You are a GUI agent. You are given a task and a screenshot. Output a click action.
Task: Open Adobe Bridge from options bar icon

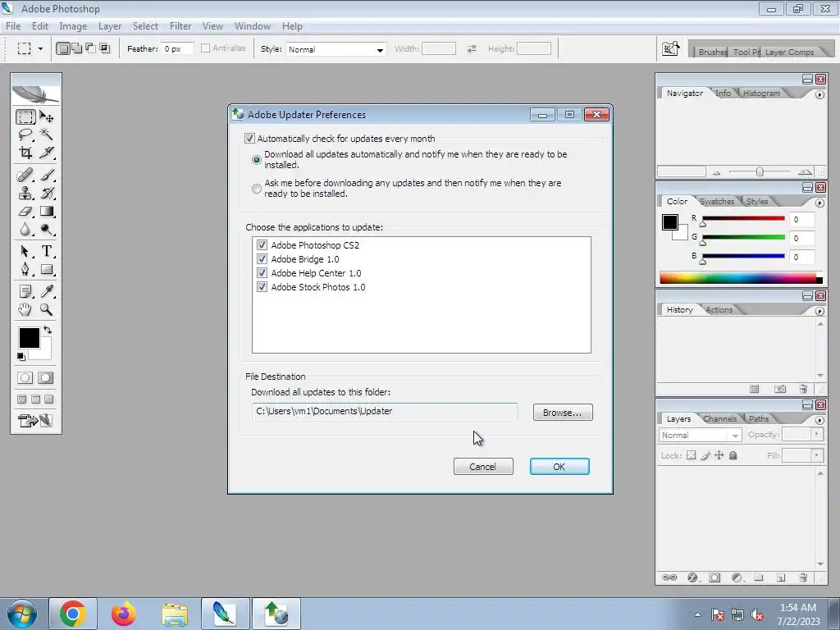coord(671,48)
